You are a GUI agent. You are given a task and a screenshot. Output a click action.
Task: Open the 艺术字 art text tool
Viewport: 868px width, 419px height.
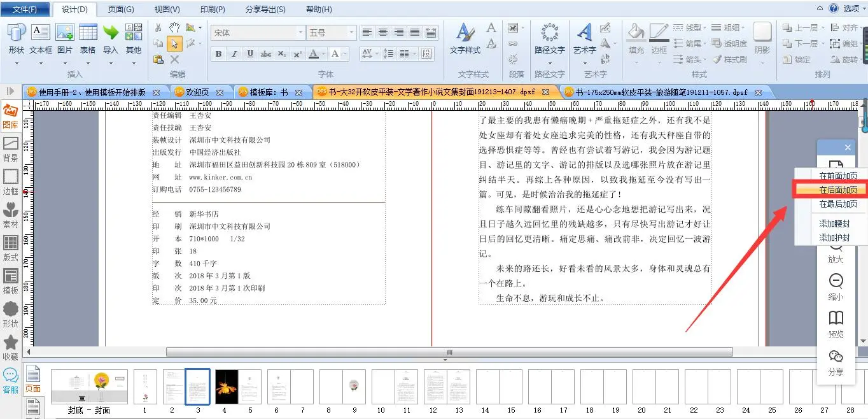584,38
